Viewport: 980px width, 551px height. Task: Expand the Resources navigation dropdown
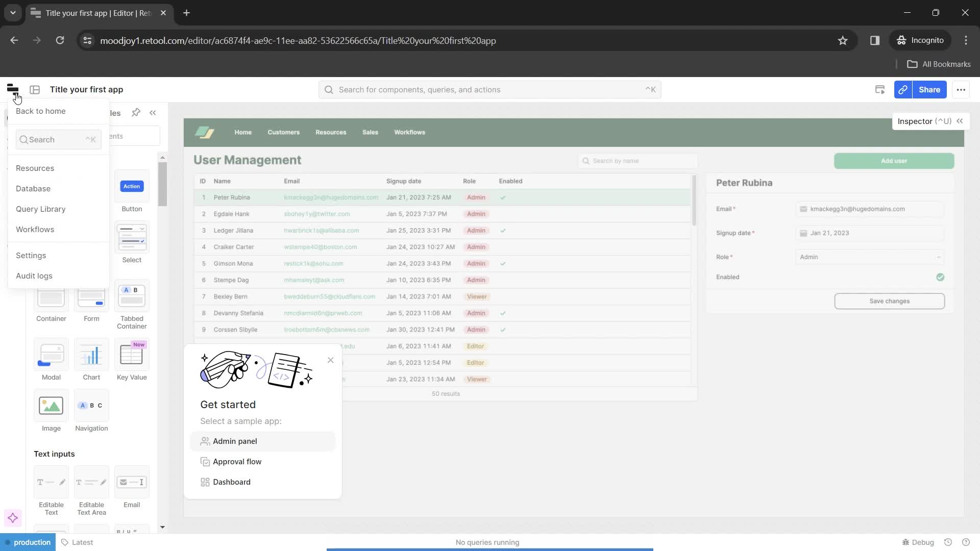tap(330, 132)
